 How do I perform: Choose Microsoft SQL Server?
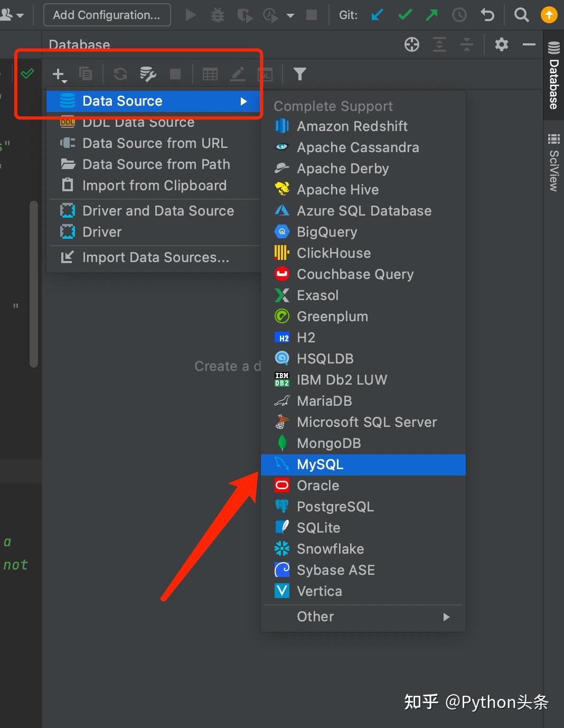[363, 422]
